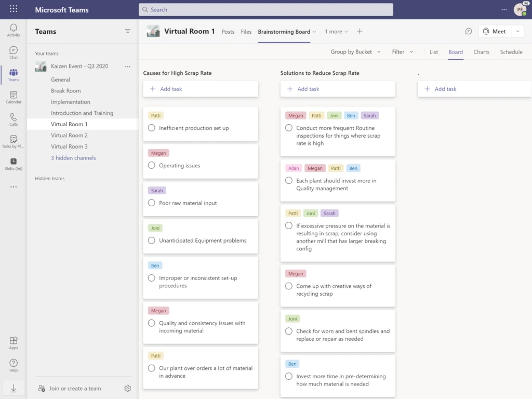Switch to the Posts tab

228,31
